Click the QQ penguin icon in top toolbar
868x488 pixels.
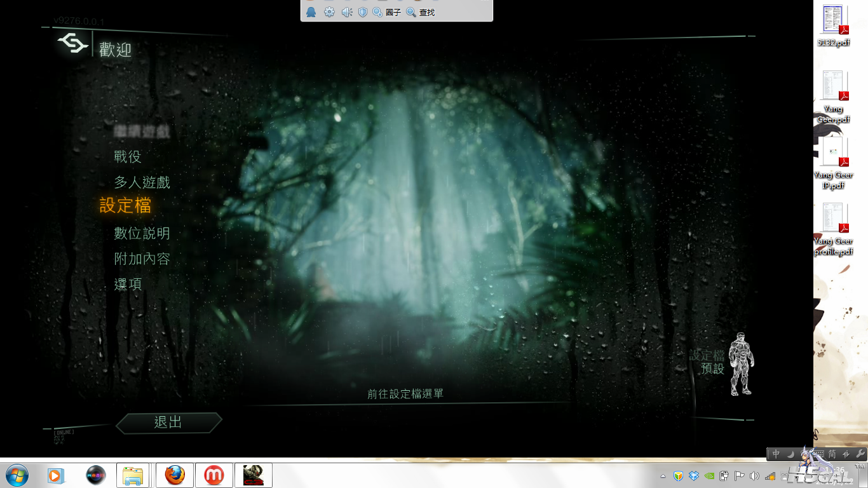tap(311, 12)
